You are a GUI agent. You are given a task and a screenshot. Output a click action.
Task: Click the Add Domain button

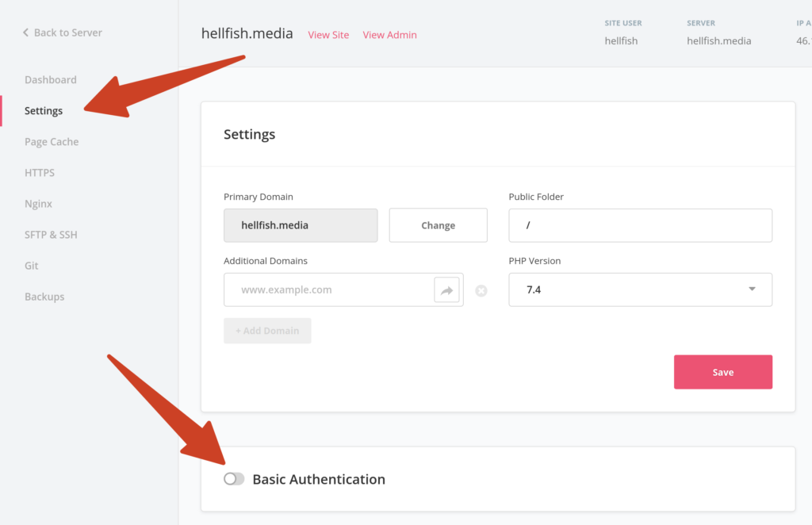click(x=267, y=330)
